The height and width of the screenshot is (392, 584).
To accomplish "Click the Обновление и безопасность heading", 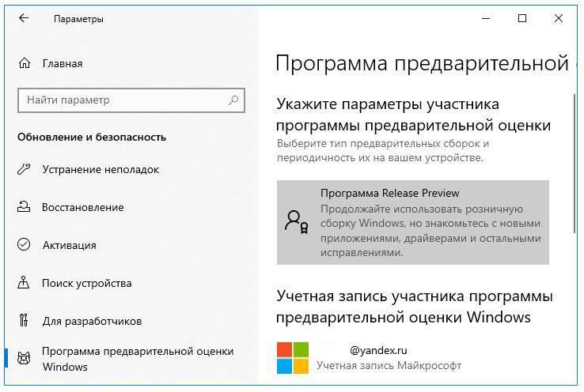I will 92,137.
